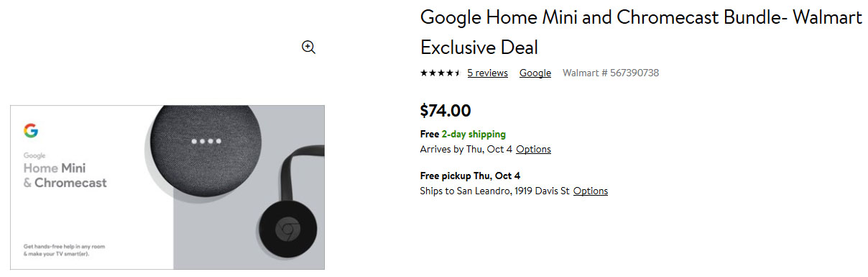Click the colorful Google G logo
This screenshot has width=868, height=277.
pos(31,130)
